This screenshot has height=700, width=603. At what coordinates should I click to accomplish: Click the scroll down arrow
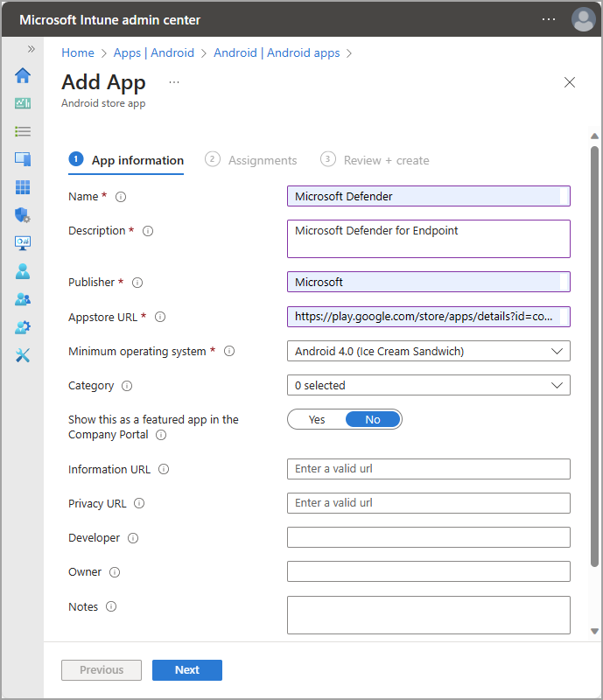click(x=594, y=631)
